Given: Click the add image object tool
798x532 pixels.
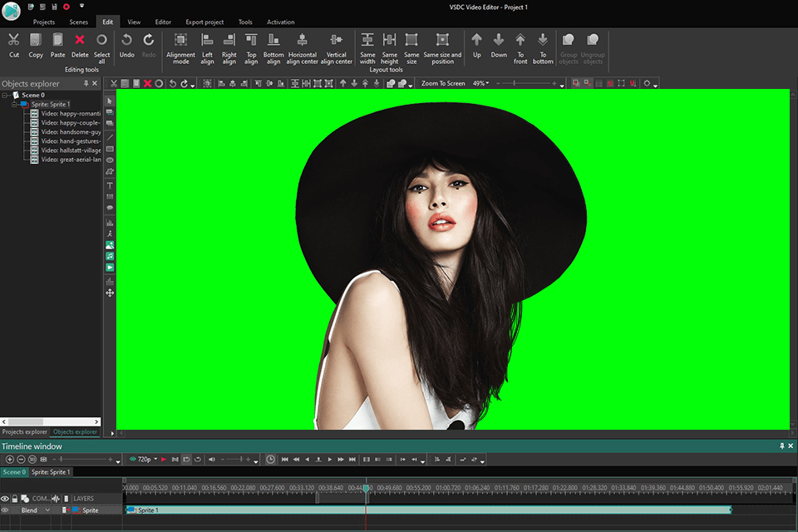Looking at the screenshot, I should click(110, 245).
